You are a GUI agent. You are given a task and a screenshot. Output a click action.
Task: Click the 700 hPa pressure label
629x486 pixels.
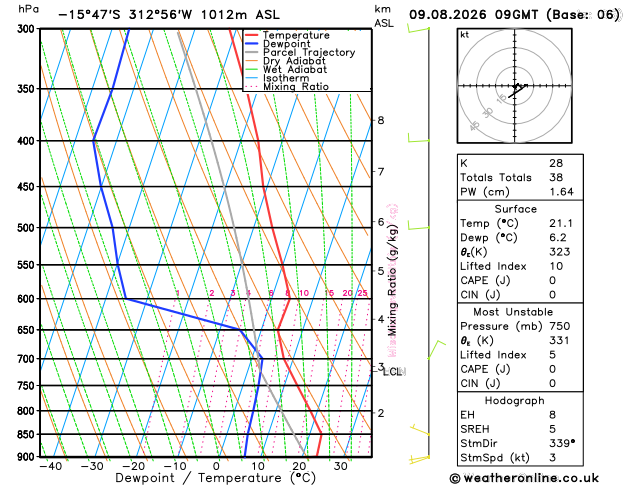tap(28, 359)
